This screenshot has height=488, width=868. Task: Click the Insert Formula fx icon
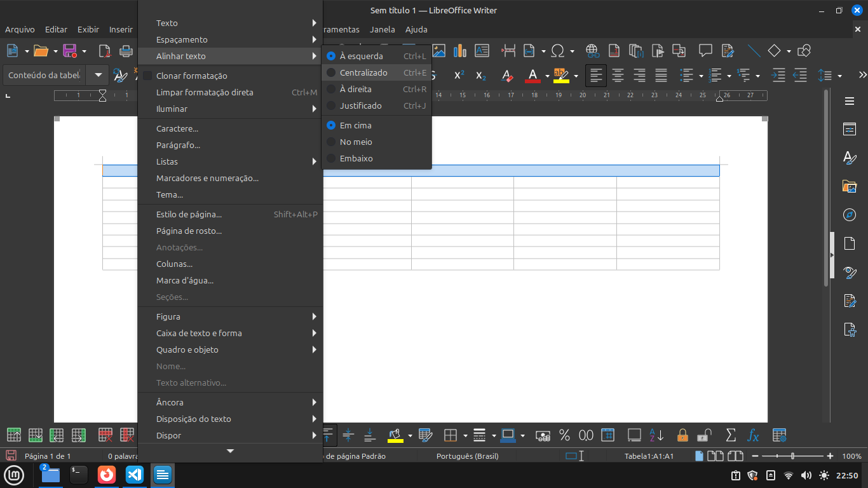click(753, 435)
